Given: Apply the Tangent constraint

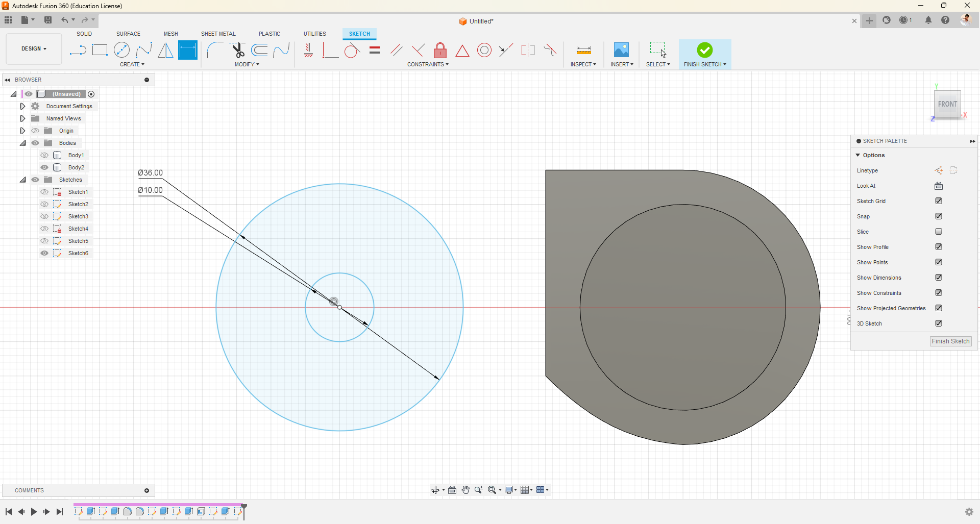Looking at the screenshot, I should point(352,50).
